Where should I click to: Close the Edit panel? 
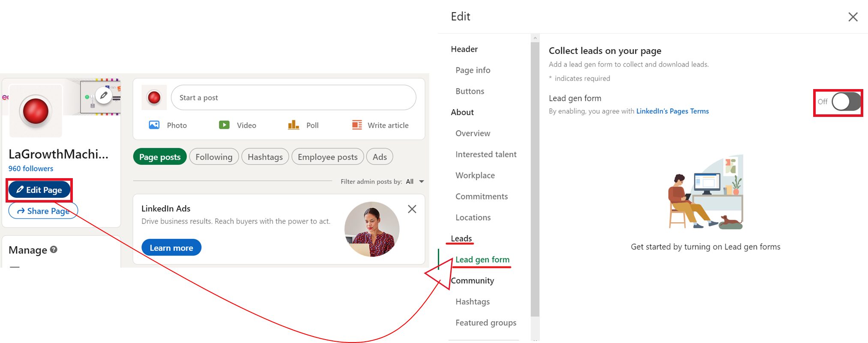(853, 17)
